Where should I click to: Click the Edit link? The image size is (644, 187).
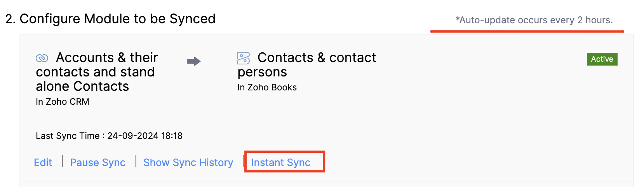(x=43, y=163)
